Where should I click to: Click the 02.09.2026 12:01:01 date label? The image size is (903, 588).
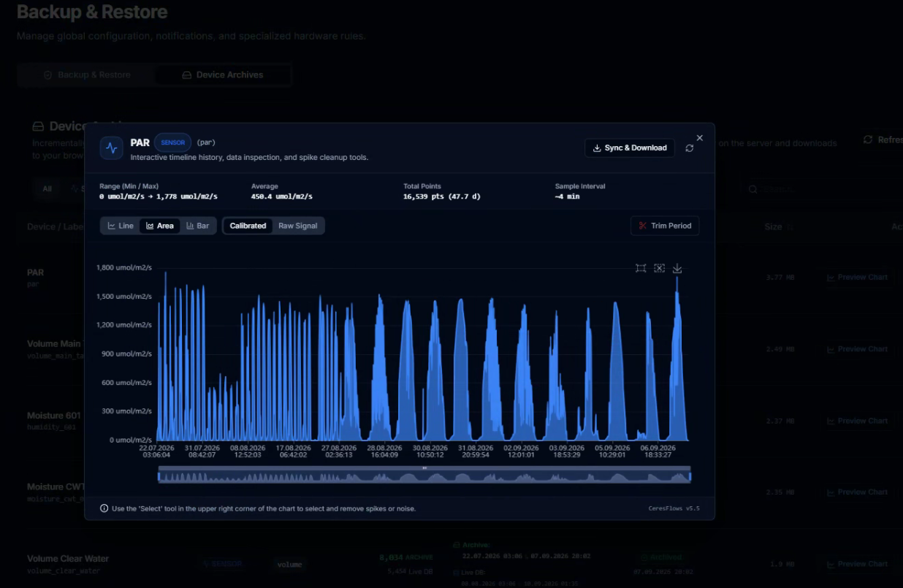[x=521, y=451]
